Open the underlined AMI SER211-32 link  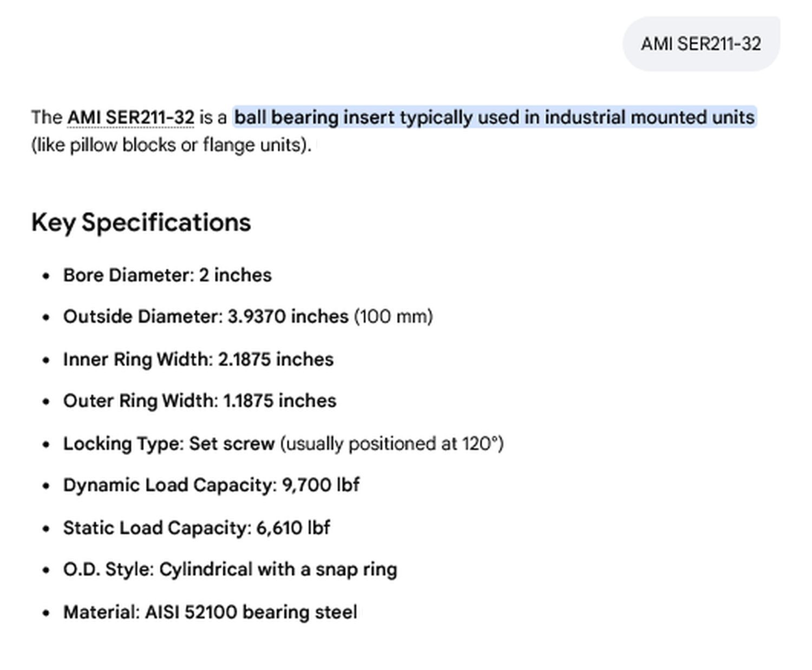(130, 117)
